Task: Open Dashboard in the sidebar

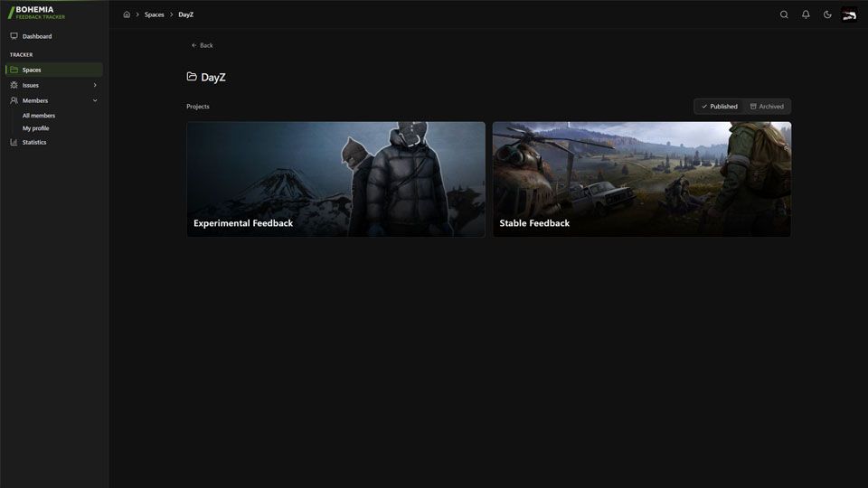Action: tap(53, 36)
